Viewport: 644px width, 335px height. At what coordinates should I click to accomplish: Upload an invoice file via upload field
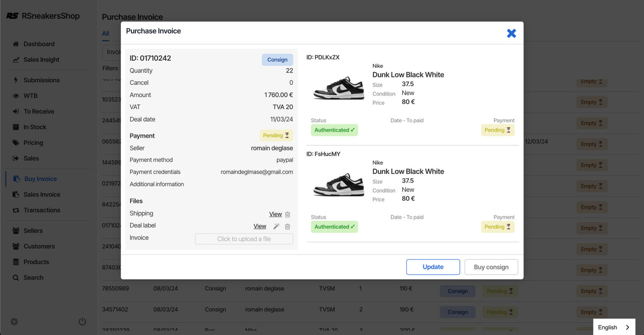[x=244, y=239]
